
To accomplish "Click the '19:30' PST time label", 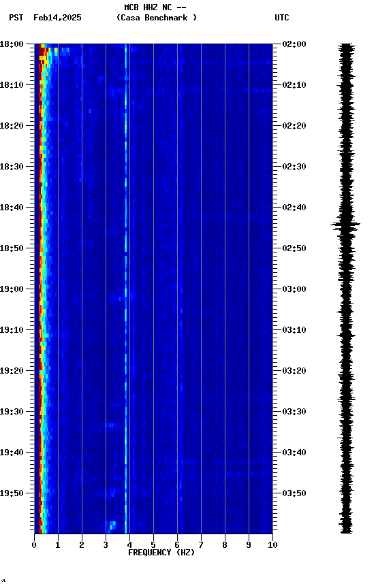I will [12, 412].
